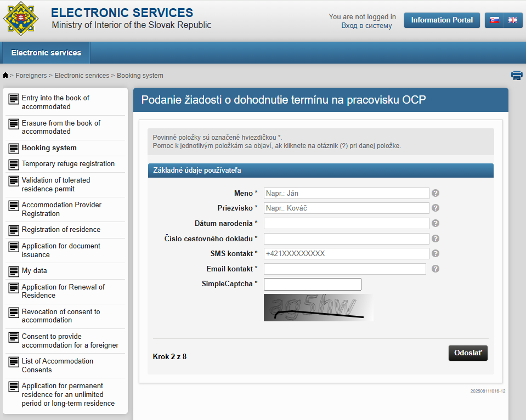
Task: Click help icon next to Email kontakt
Action: click(435, 269)
